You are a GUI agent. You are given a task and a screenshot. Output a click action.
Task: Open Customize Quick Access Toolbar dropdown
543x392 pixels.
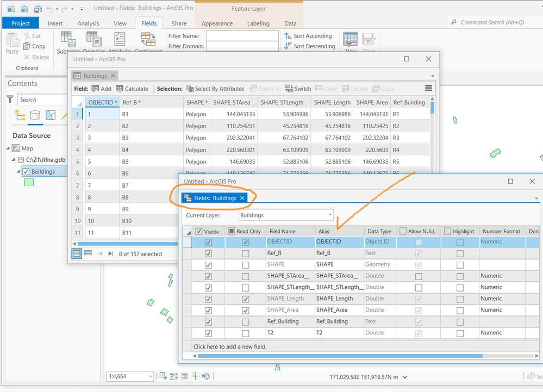(82, 9)
